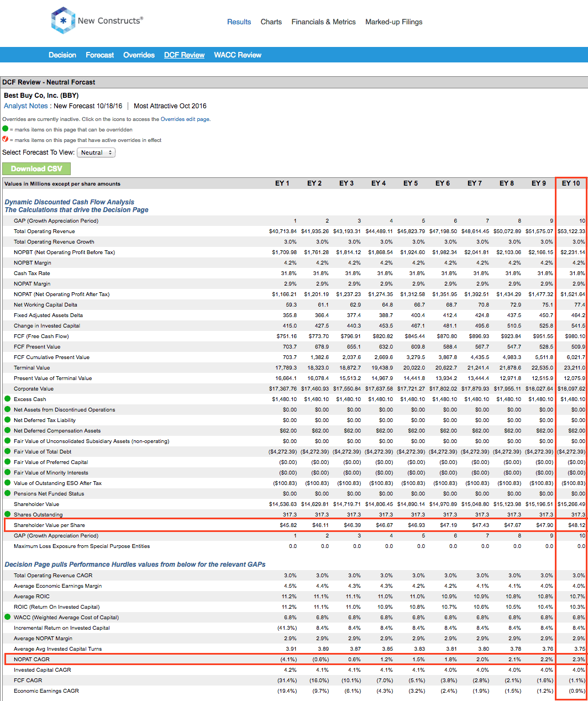Click Terminal Value row label
Image resolution: width=588 pixels, height=701 pixels.
tap(32, 367)
